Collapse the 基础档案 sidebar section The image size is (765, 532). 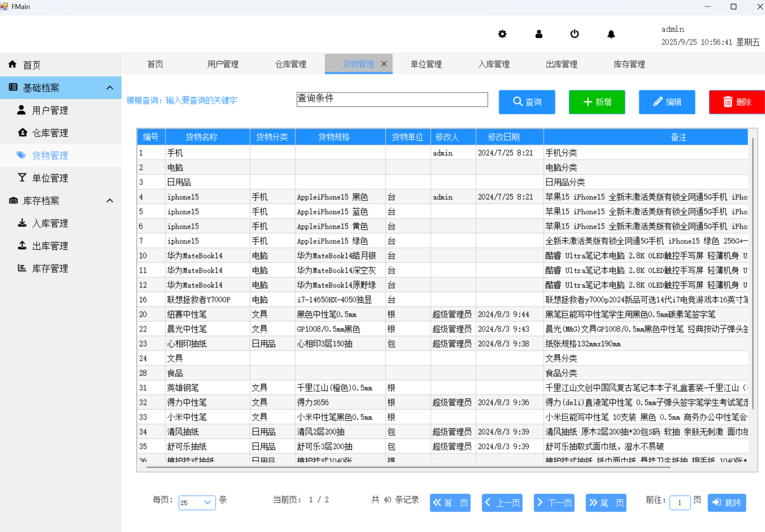[x=110, y=88]
